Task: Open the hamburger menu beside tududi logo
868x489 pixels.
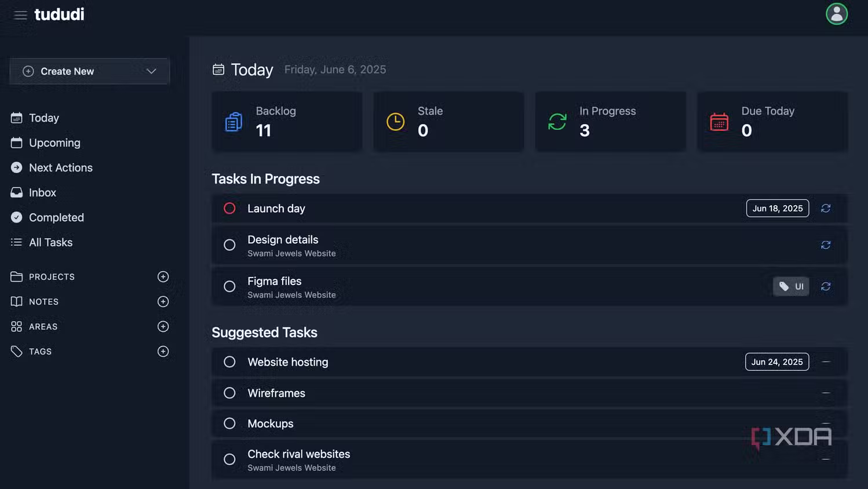Action: click(x=20, y=15)
